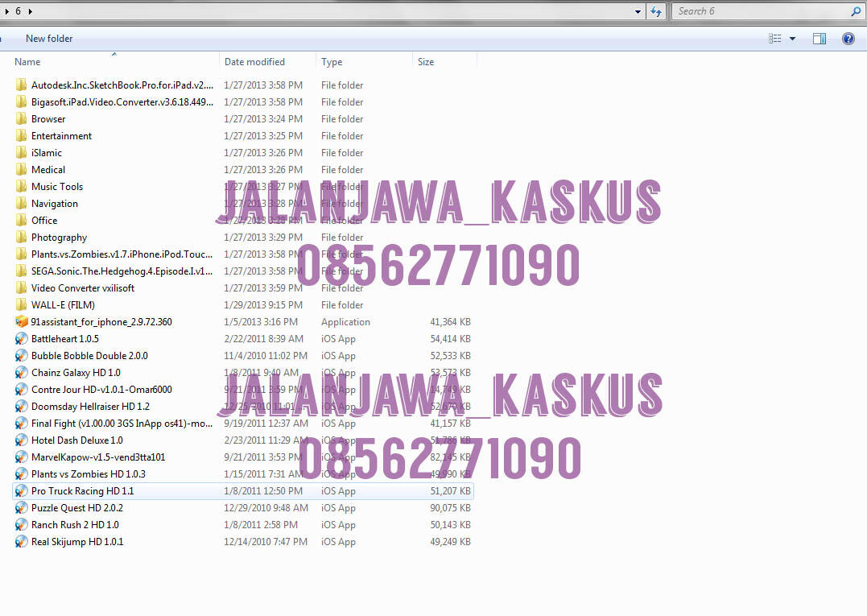Open the Help question mark icon
Image resolution: width=867 pixels, height=616 pixels.
[x=848, y=38]
